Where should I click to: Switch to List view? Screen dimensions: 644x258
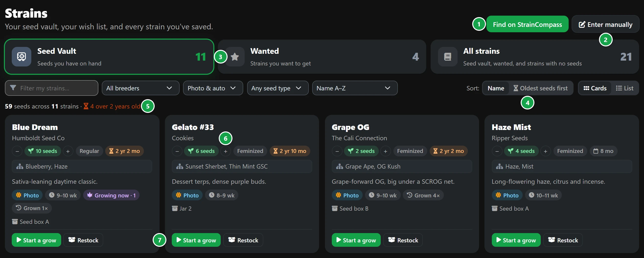[x=624, y=88]
